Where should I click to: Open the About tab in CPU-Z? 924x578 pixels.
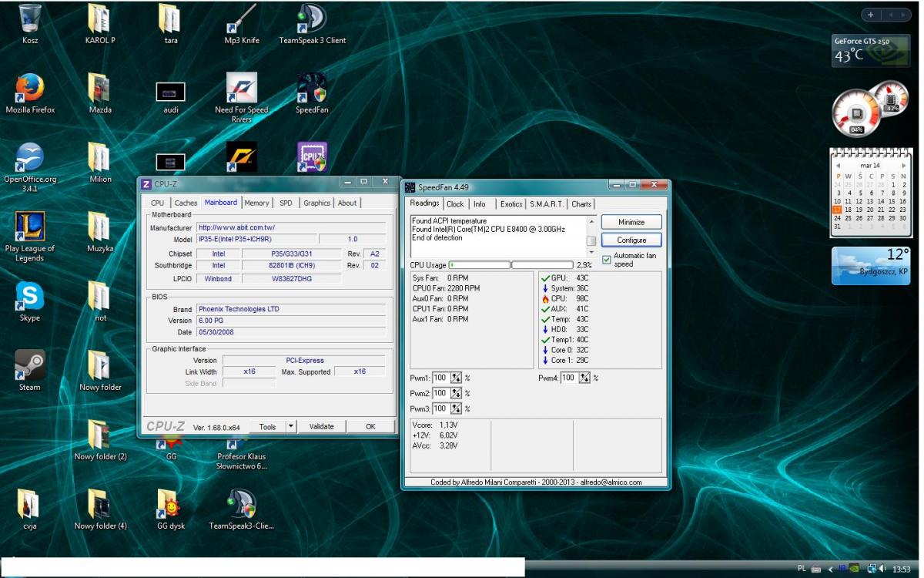click(x=347, y=203)
